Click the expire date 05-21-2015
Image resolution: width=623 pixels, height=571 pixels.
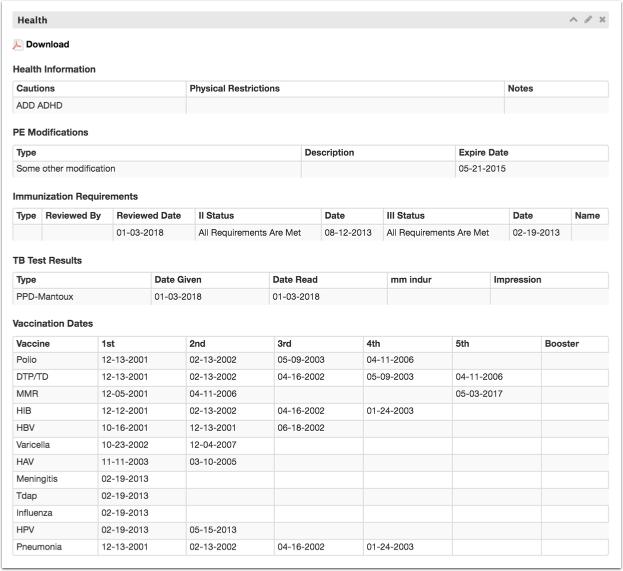pos(482,169)
